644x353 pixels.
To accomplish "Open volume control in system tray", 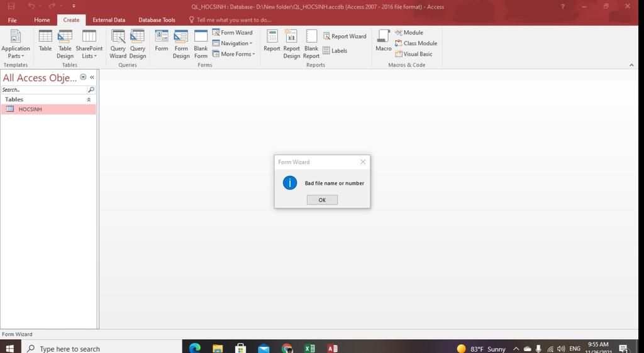I will pyautogui.click(x=561, y=349).
